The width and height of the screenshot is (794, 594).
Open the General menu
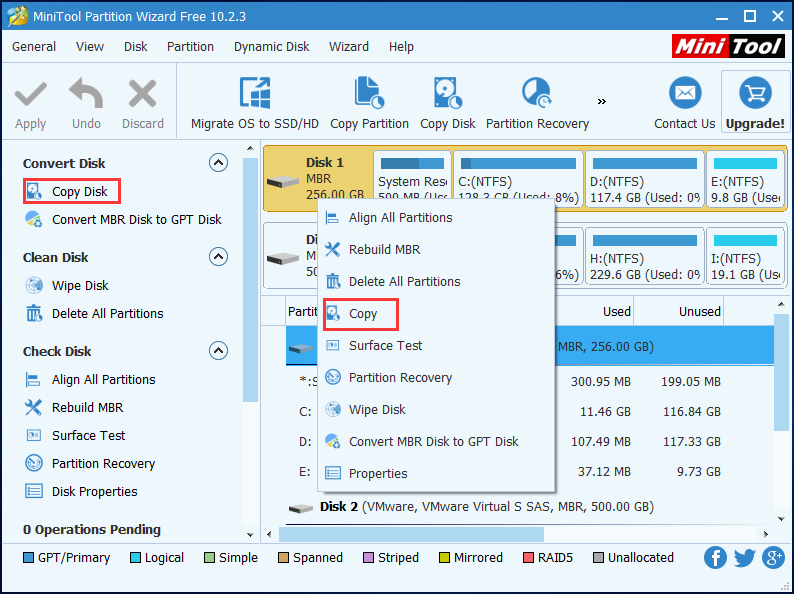(34, 47)
